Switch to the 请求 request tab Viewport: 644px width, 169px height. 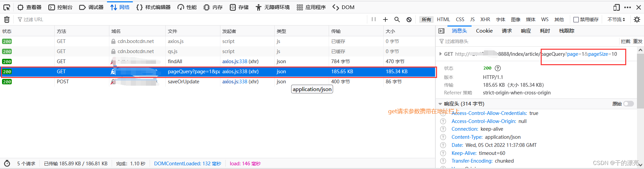(x=507, y=31)
